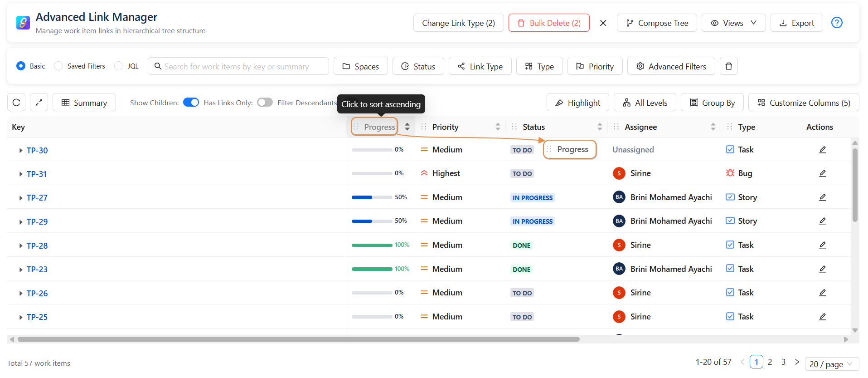The width and height of the screenshot is (868, 378).
Task: Click the X icon to cancel selection
Action: pyautogui.click(x=603, y=23)
